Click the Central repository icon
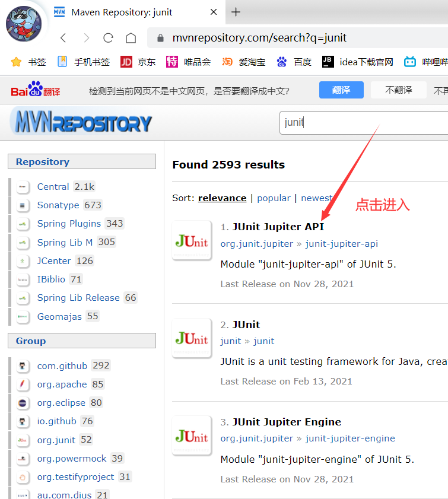Screen dimensions: 448x499 [x=23, y=187]
